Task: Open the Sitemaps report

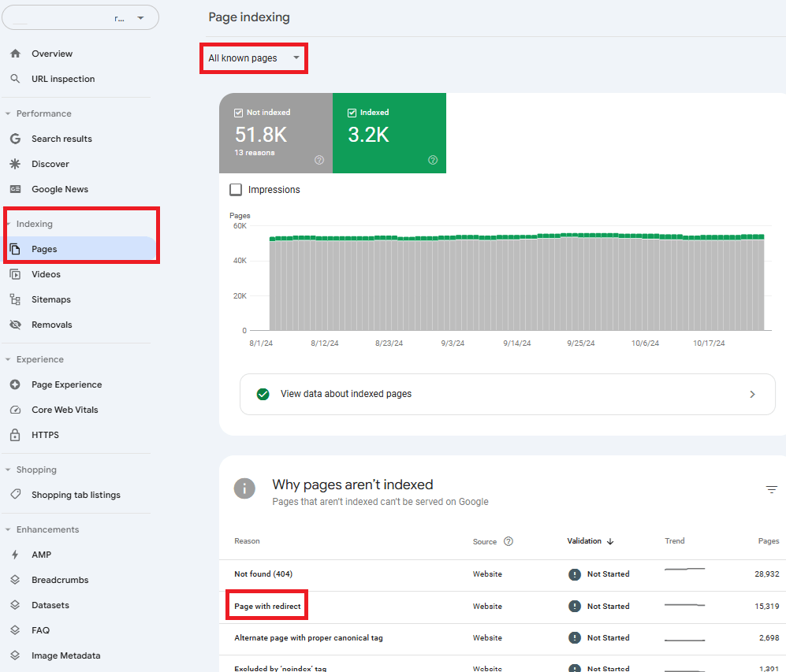Action: pyautogui.click(x=51, y=299)
